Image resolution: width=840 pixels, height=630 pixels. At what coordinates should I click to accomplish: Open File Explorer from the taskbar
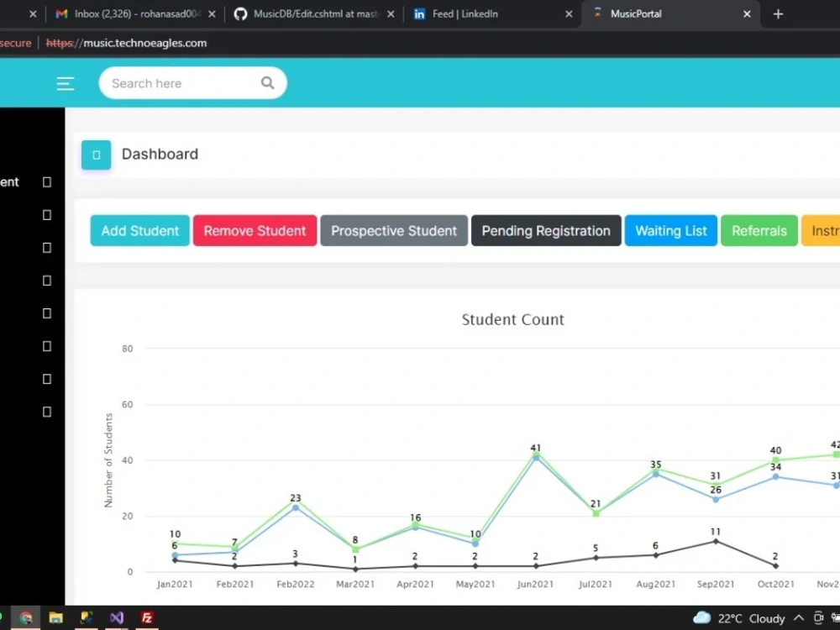(55, 617)
